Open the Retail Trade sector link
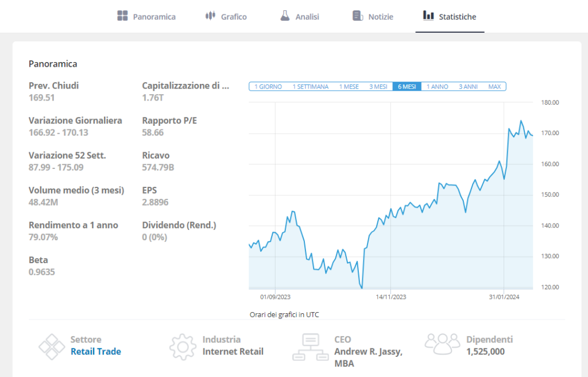The width and height of the screenshot is (588, 377). (x=96, y=352)
